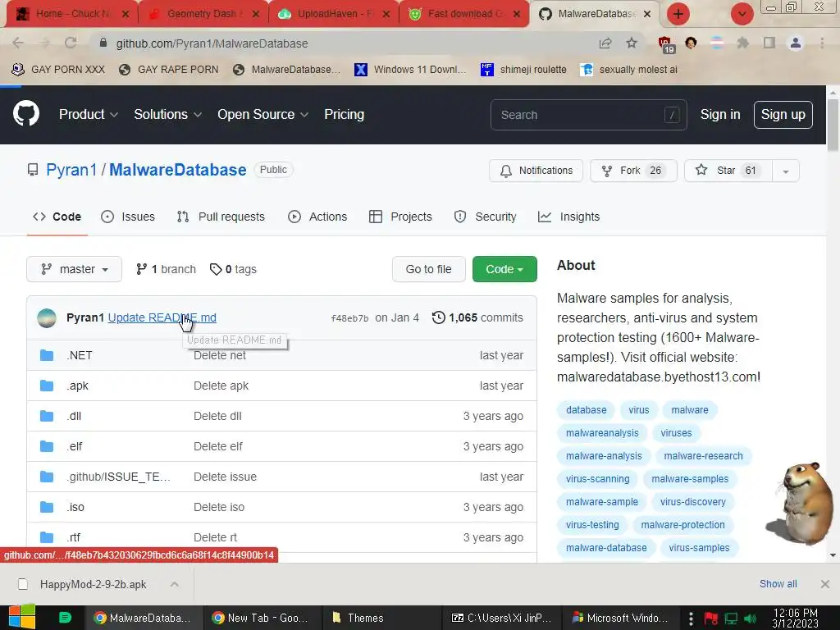The height and width of the screenshot is (630, 840).
Task: Open the GitHub logo homepage
Action: coord(25,113)
